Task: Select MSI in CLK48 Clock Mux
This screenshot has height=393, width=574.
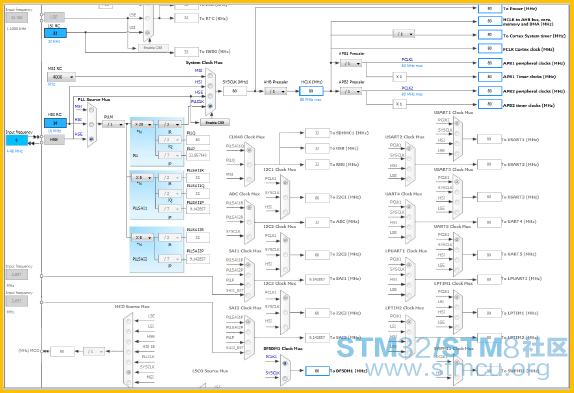Action: (249, 179)
